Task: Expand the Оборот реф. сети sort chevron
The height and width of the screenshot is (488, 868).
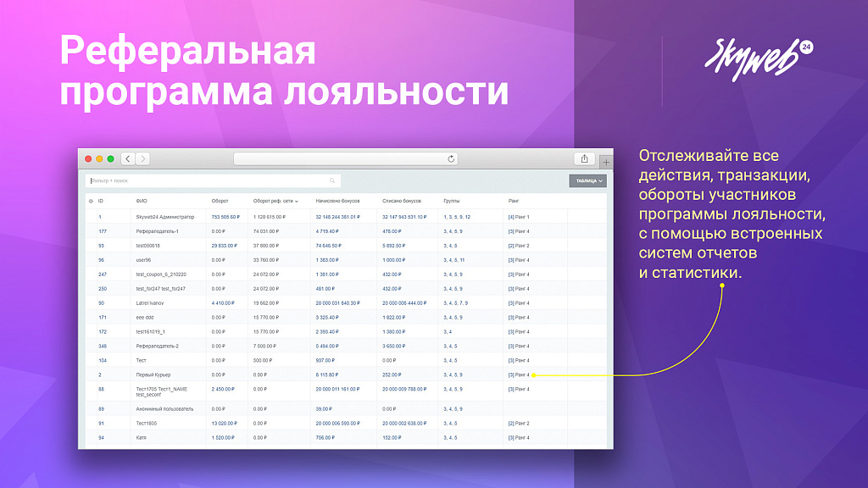Action: pyautogui.click(x=298, y=201)
